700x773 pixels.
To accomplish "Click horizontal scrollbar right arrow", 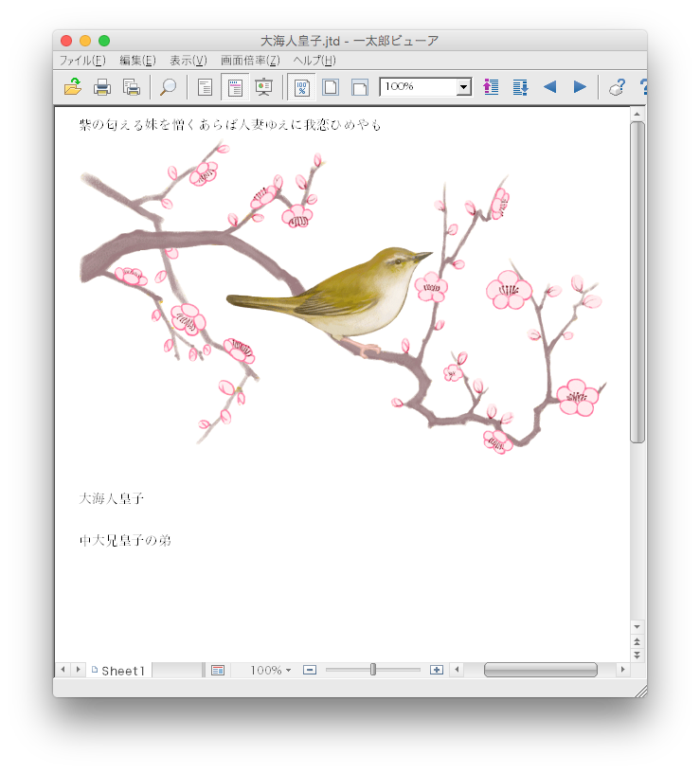I will click(622, 670).
